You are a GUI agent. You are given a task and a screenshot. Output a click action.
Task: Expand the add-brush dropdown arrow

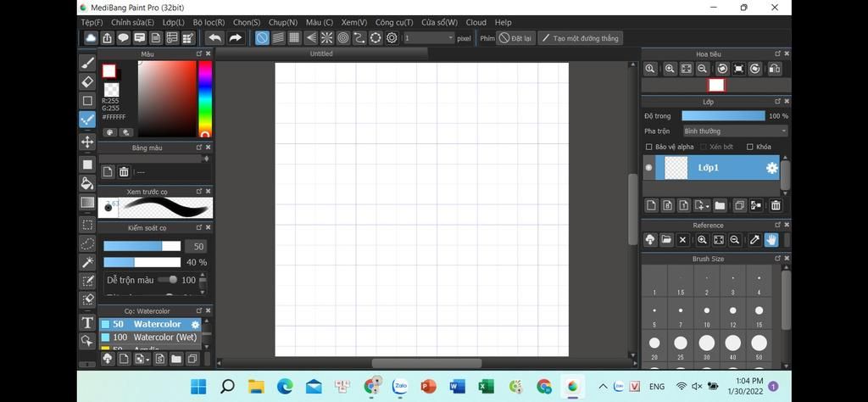click(x=147, y=360)
